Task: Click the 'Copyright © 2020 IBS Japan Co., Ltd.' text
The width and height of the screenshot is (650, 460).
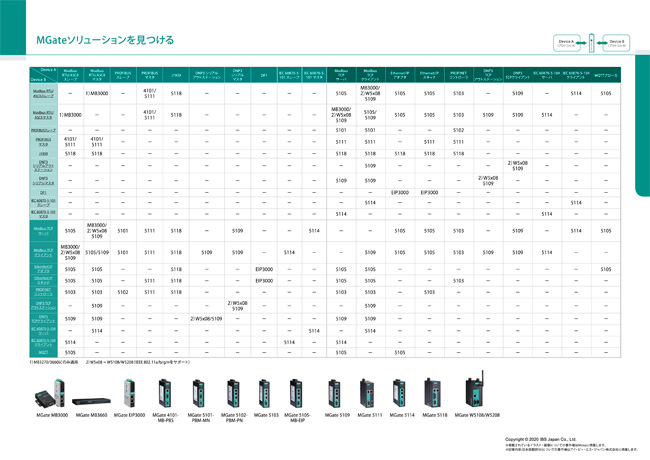Action: [x=541, y=439]
